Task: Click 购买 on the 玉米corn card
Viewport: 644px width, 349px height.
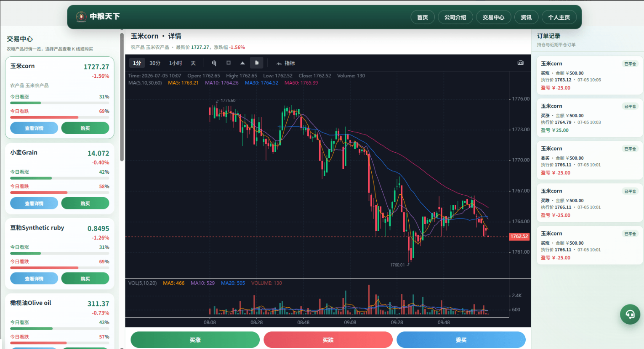Action: [85, 128]
